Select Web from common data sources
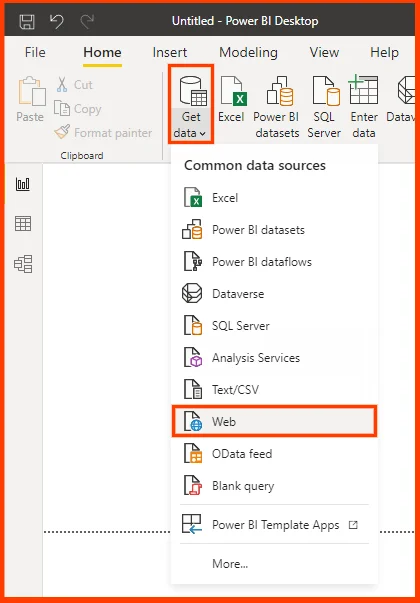 point(274,421)
